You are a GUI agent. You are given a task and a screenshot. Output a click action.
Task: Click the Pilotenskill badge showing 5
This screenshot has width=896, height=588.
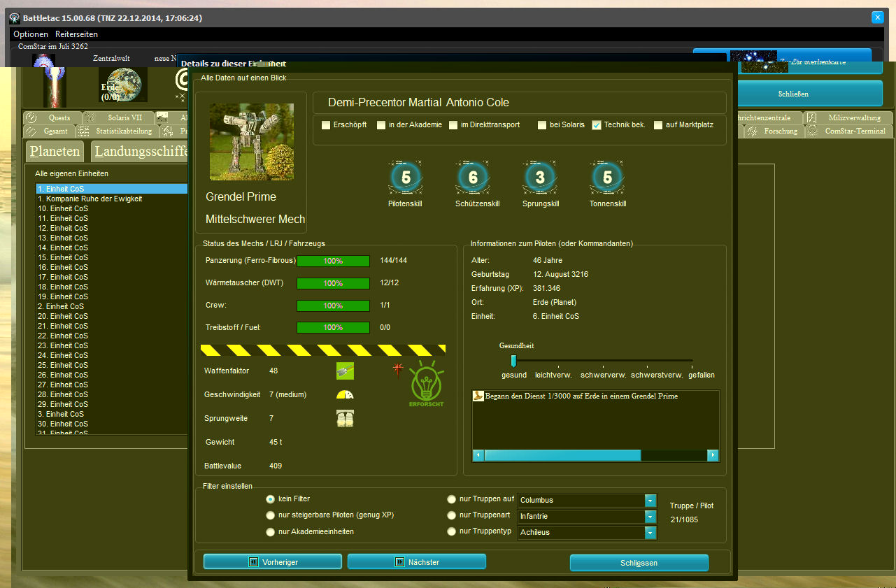click(x=405, y=178)
